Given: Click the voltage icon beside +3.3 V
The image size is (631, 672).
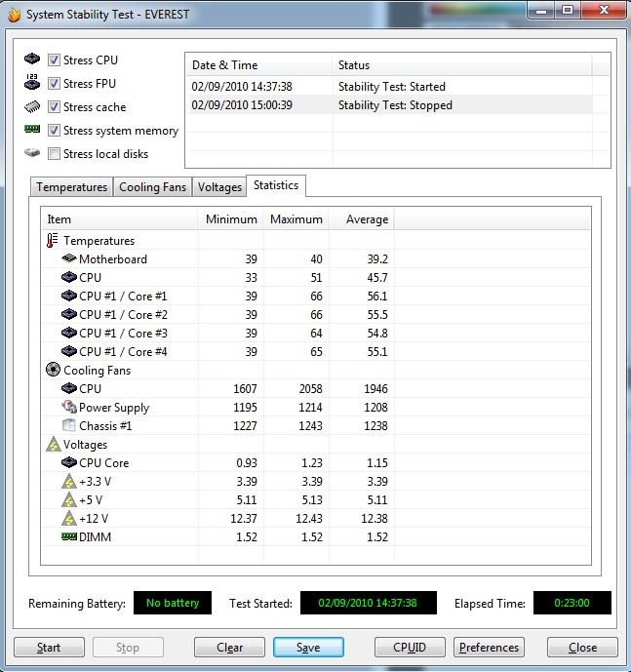Looking at the screenshot, I should (69, 481).
